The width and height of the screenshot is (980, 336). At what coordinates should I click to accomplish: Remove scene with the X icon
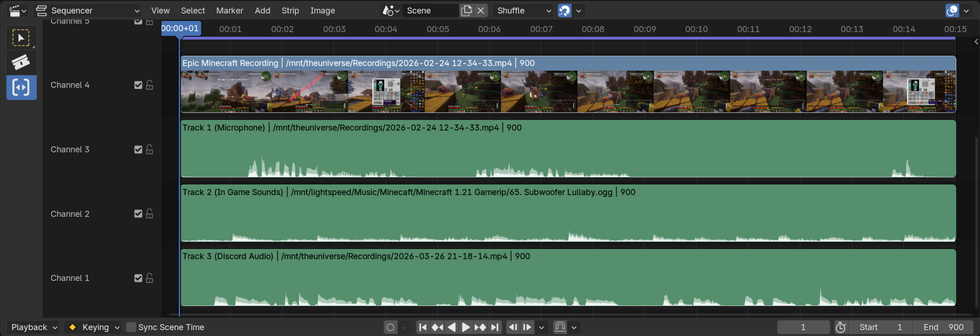pos(480,10)
